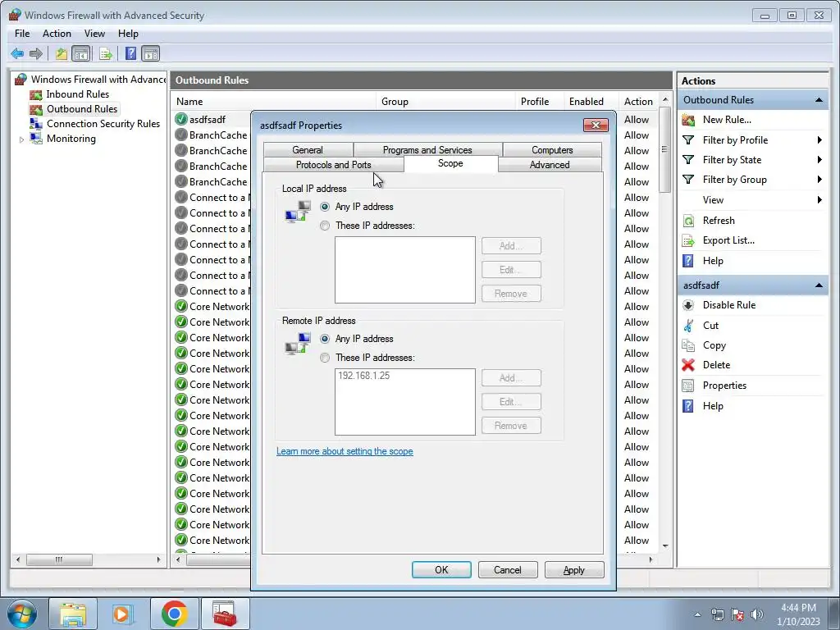The height and width of the screenshot is (630, 840).
Task: Show hidden tray icons arrow
Action: [697, 614]
